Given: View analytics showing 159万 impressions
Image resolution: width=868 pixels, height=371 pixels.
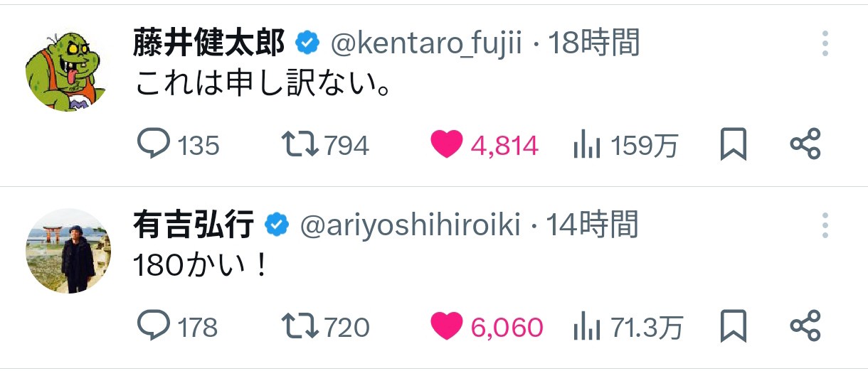Looking at the screenshot, I should [625, 146].
